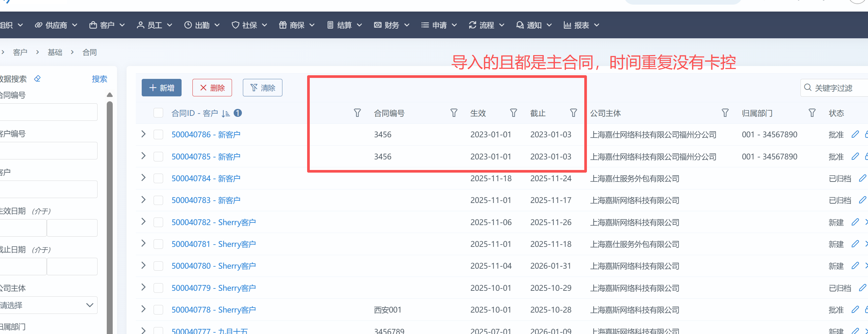Click the filter icon on 归属部门 column
The height and width of the screenshot is (334, 868).
pyautogui.click(x=812, y=113)
